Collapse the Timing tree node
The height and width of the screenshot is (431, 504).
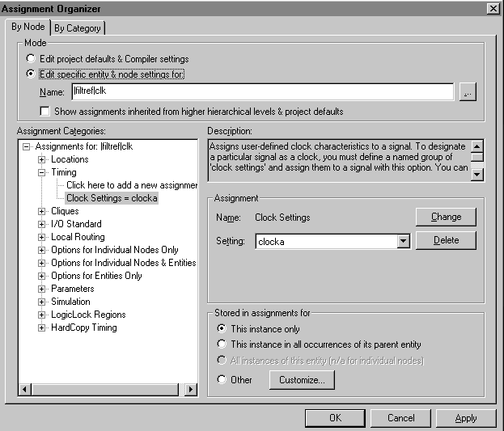tap(42, 172)
